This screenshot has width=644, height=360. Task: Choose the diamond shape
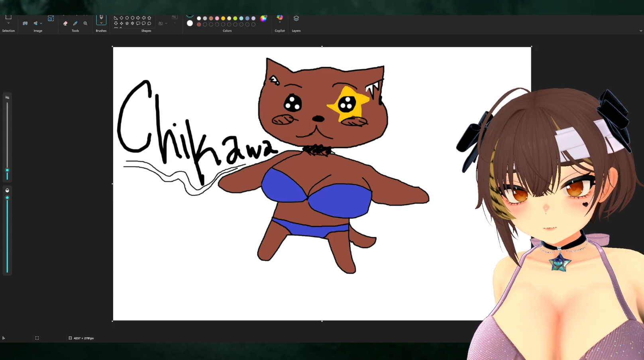pyautogui.click(x=122, y=18)
